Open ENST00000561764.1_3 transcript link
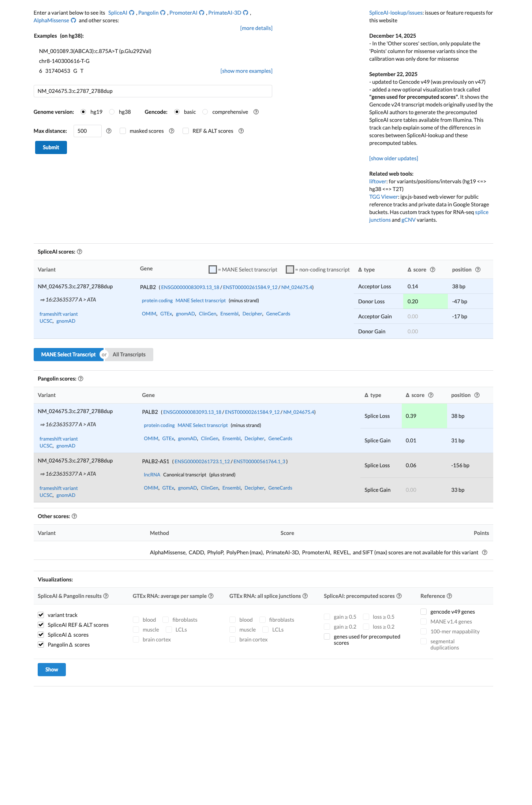Viewport: 532px width, 805px height. point(259,462)
